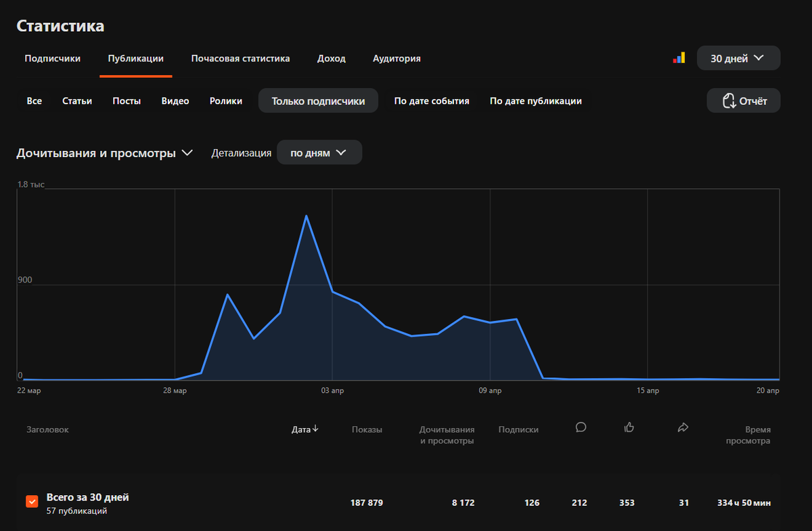The height and width of the screenshot is (531, 812).
Task: Click the Заголовок column header
Action: 47,429
